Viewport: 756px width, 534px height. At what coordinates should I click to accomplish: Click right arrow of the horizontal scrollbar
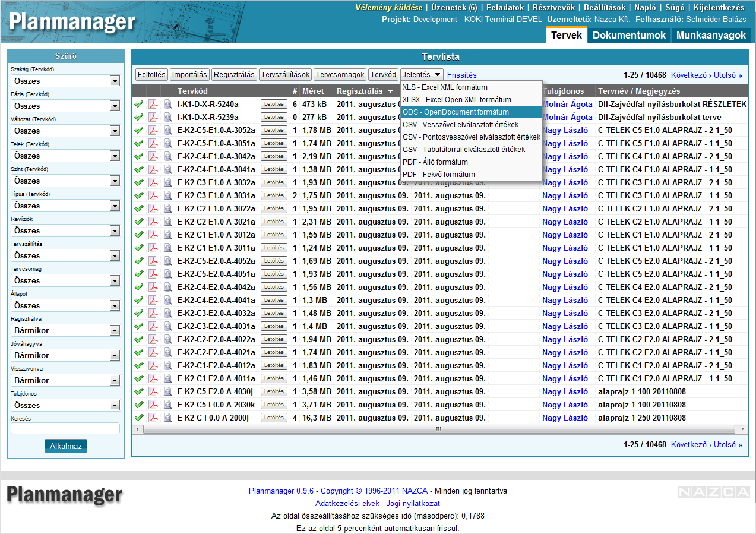[x=742, y=429]
